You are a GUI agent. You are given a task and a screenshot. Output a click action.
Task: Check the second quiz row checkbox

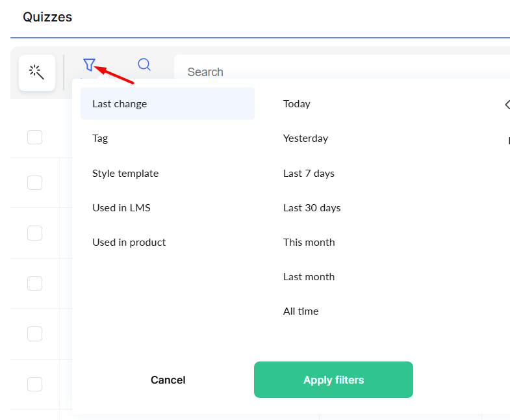(x=34, y=233)
